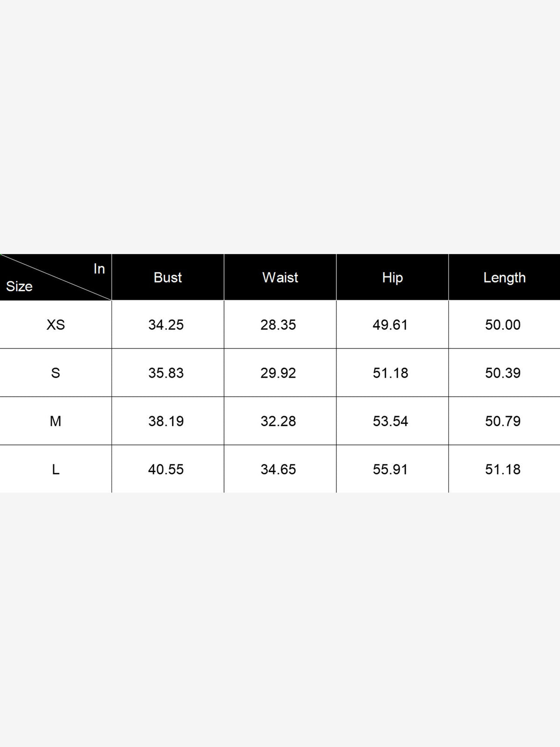This screenshot has height=747, width=560.
Task: Click M length value 50.79
Action: [x=503, y=421]
